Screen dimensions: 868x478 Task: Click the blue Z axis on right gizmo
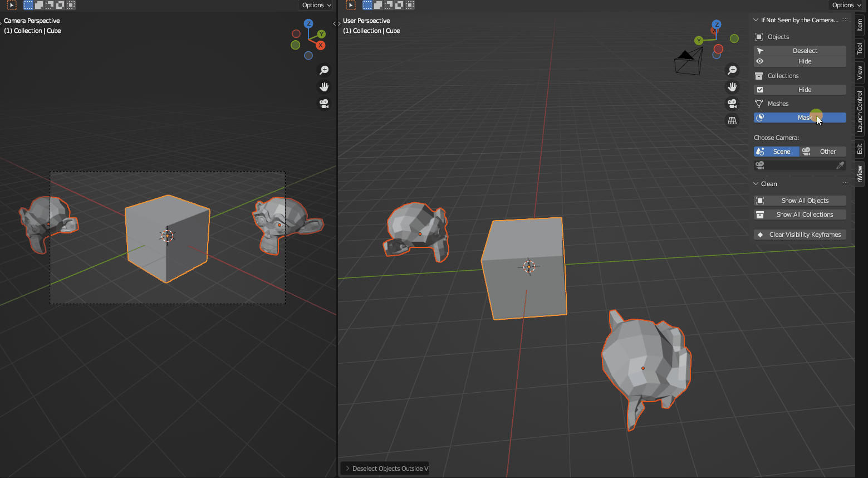click(717, 25)
